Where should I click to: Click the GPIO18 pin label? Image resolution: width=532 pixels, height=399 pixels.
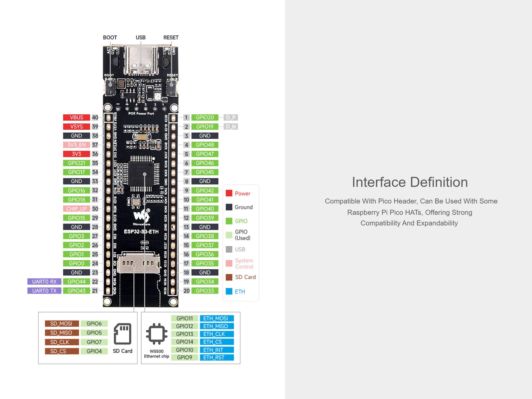click(76, 199)
